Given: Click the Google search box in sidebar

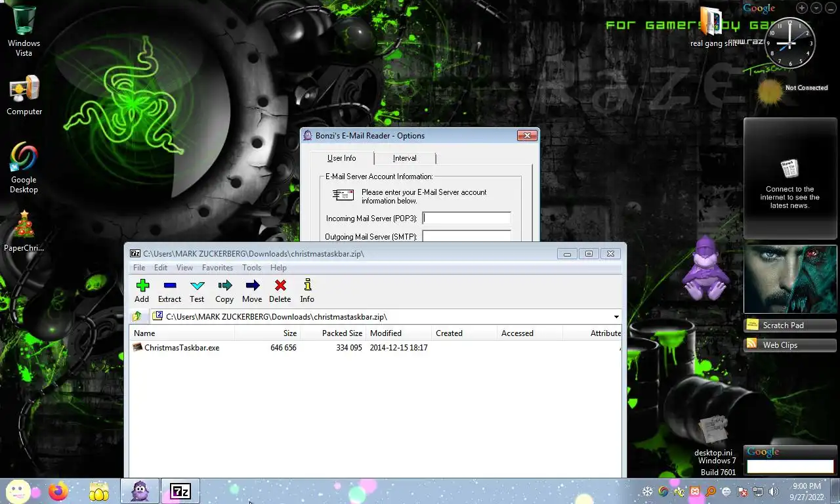Looking at the screenshot, I should point(790,467).
